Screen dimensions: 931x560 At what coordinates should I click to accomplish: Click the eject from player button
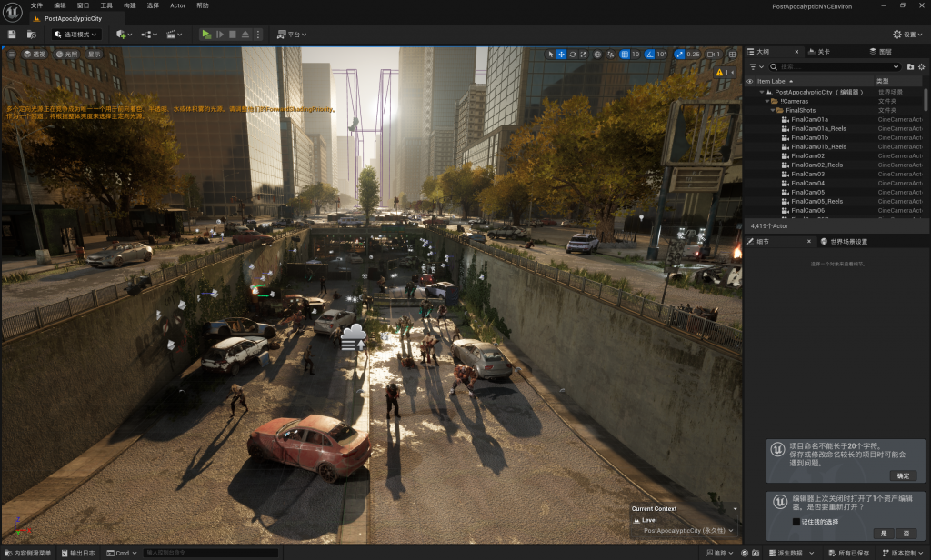(x=245, y=35)
